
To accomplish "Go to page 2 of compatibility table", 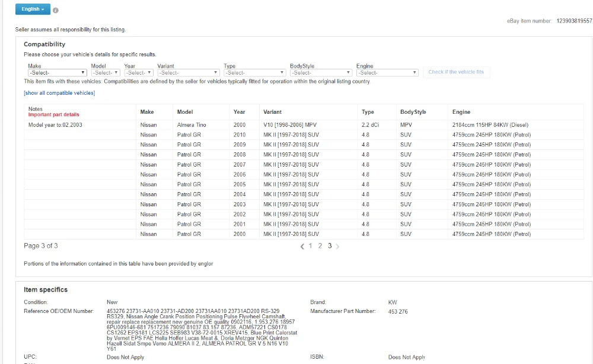I will [x=320, y=246].
